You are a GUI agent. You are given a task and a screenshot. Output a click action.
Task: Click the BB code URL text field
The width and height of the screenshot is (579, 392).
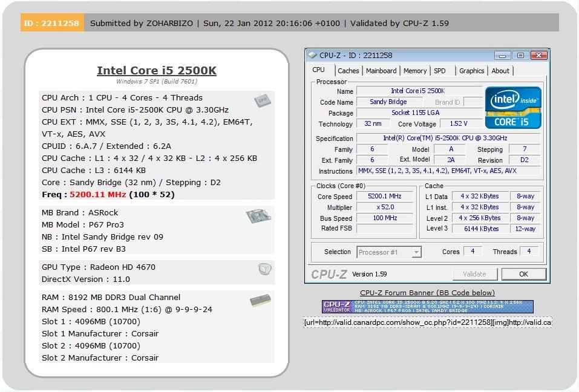tap(428, 322)
